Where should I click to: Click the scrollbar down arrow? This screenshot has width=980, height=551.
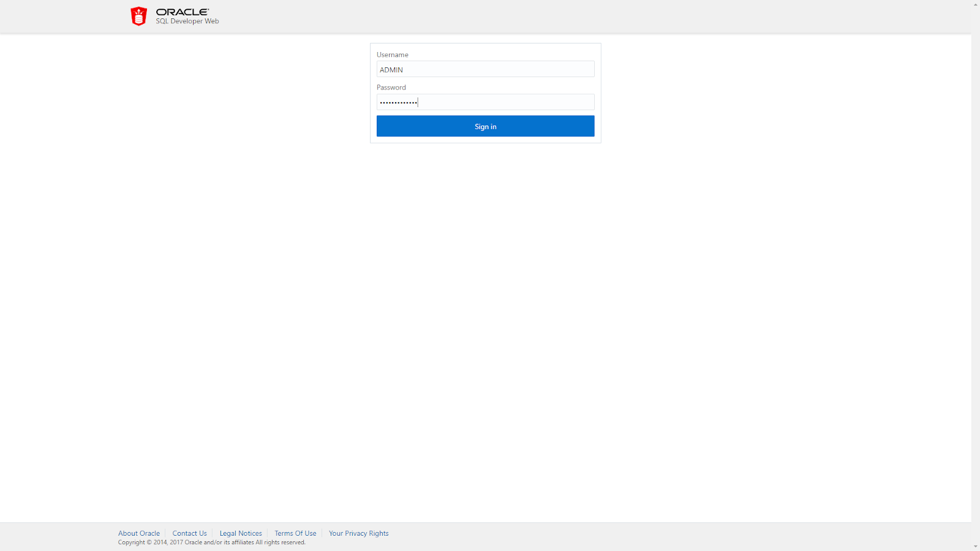pyautogui.click(x=975, y=546)
